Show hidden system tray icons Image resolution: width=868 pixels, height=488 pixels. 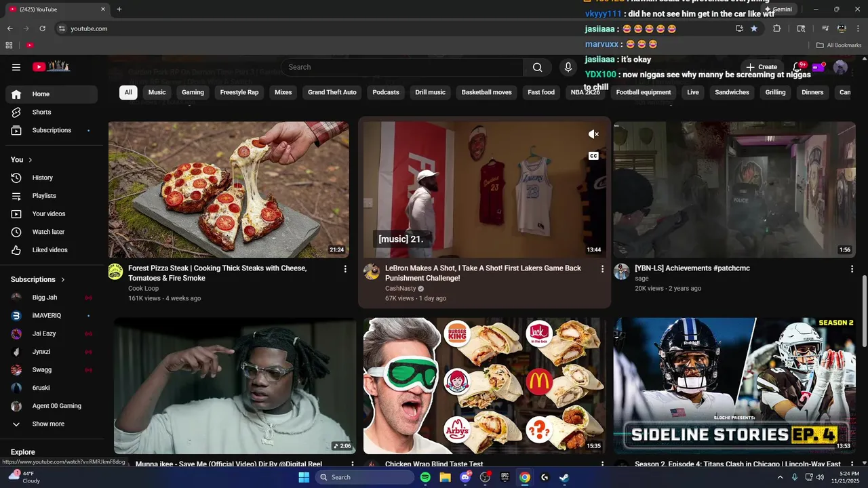coord(780,477)
